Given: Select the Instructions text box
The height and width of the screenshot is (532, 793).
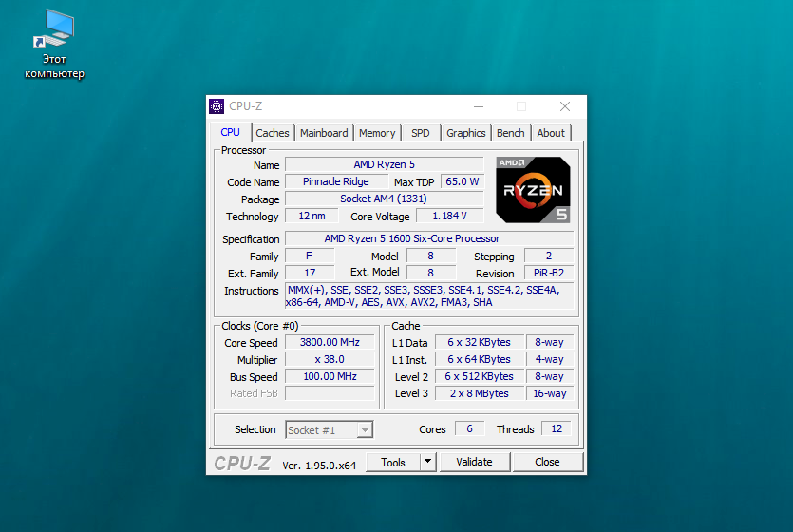Looking at the screenshot, I should [428, 296].
